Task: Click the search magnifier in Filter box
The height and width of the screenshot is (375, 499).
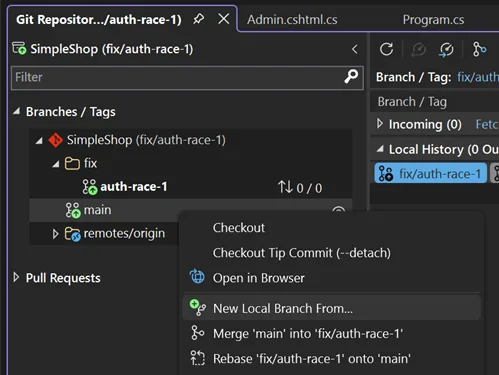Action: tap(351, 77)
